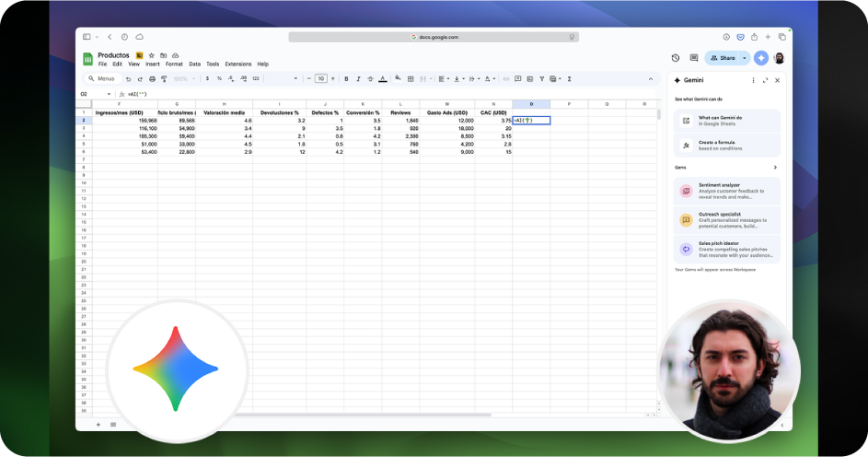Select 'Create a formula' suggestion
Viewport: 868px width, 457px height.
click(x=727, y=146)
